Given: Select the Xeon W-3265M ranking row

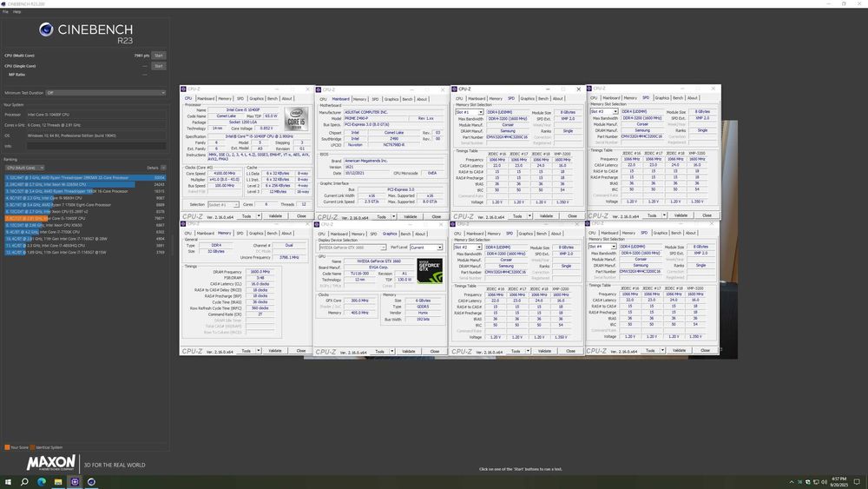Looking at the screenshot, I should pos(85,184).
